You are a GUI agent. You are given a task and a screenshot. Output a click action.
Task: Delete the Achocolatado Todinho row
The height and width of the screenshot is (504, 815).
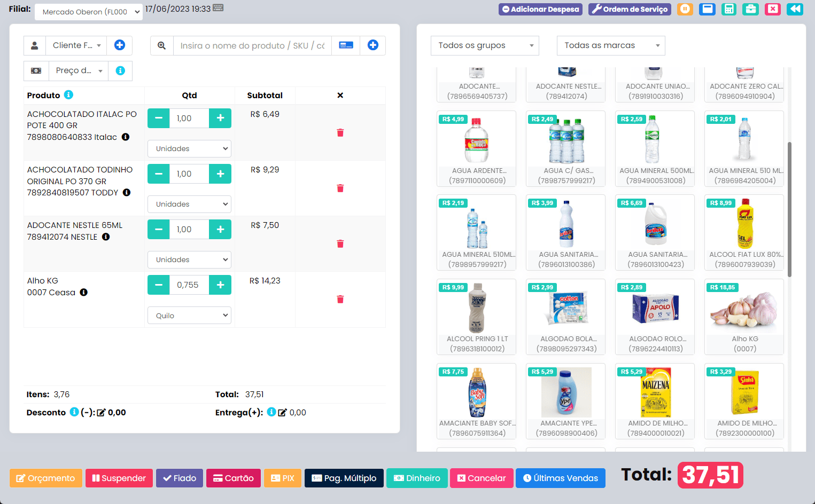(x=340, y=188)
